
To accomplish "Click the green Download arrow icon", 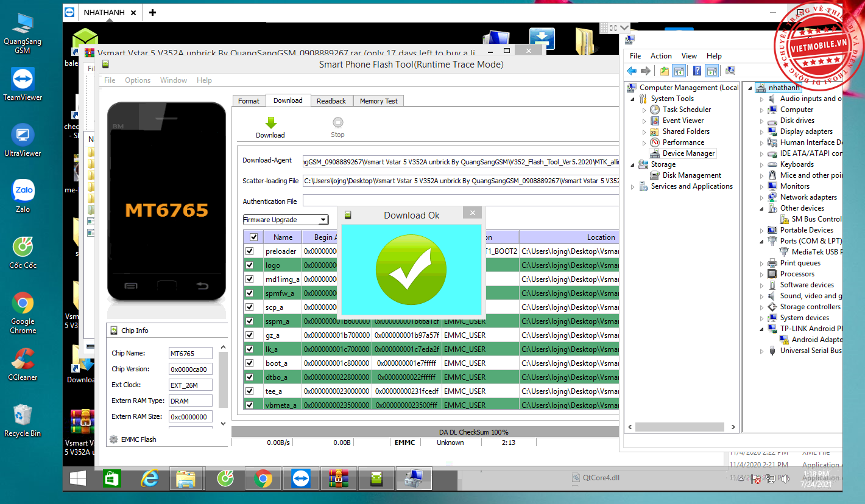I will click(271, 123).
